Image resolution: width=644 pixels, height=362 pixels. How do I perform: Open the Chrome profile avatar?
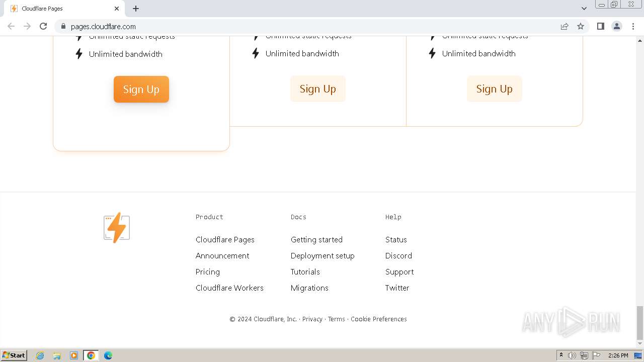click(617, 26)
